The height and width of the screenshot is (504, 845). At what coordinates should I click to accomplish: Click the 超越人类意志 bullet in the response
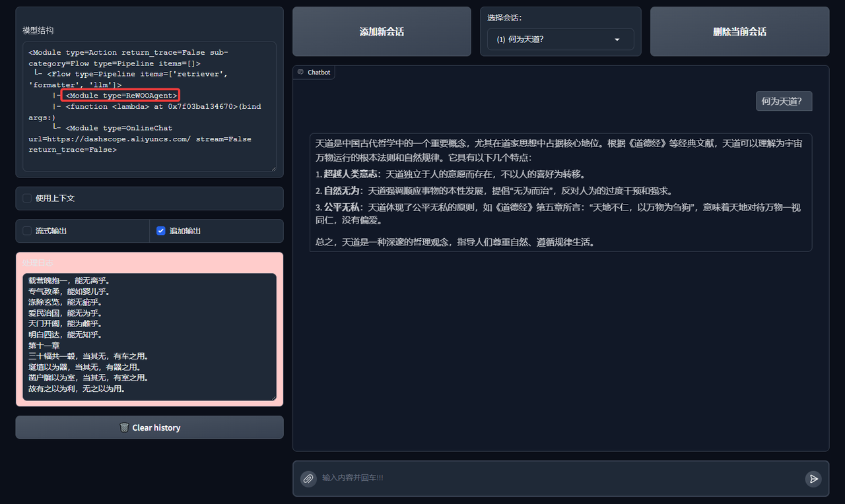(451, 175)
